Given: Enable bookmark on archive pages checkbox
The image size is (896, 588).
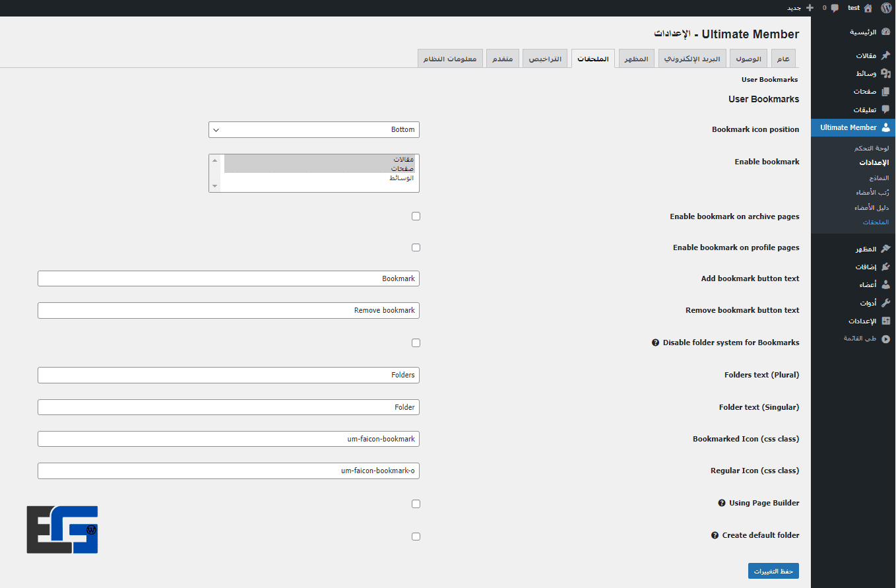Looking at the screenshot, I should coord(416,216).
